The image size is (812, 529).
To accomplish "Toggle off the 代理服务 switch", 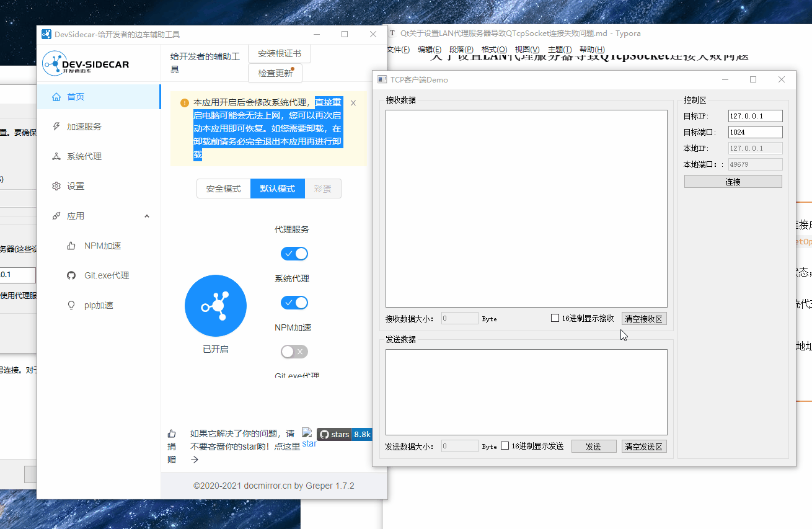I will coord(294,254).
